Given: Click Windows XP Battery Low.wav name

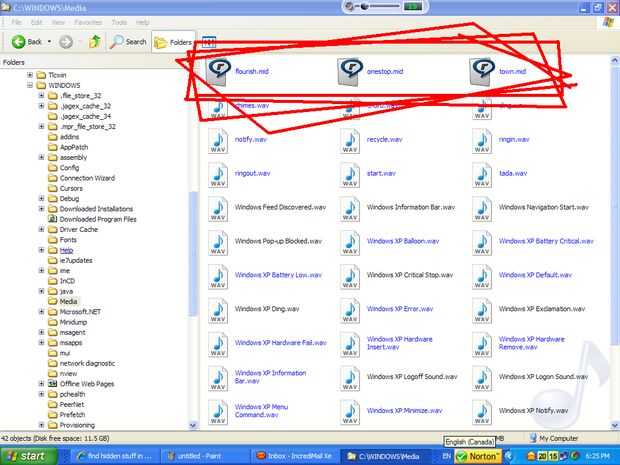Looking at the screenshot, I should [x=278, y=275].
